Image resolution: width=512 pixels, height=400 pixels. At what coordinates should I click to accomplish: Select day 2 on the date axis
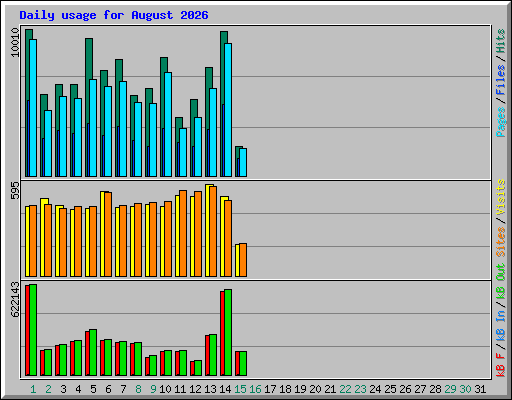tap(48, 389)
